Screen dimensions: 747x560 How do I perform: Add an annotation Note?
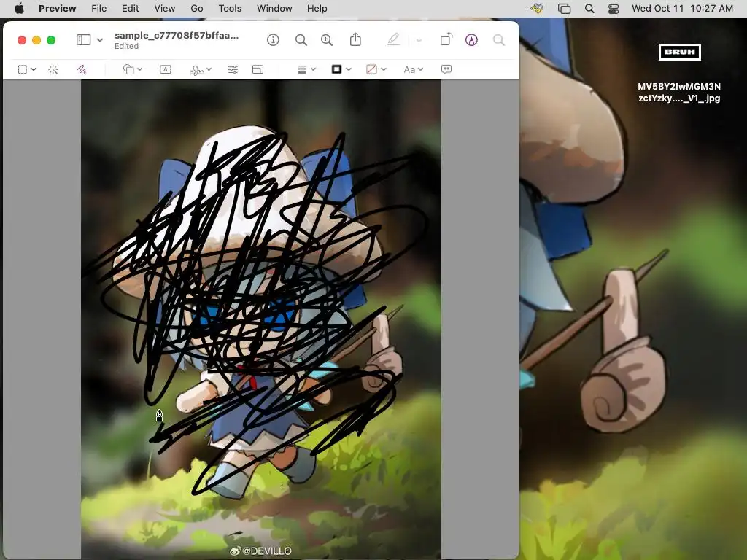pos(446,69)
